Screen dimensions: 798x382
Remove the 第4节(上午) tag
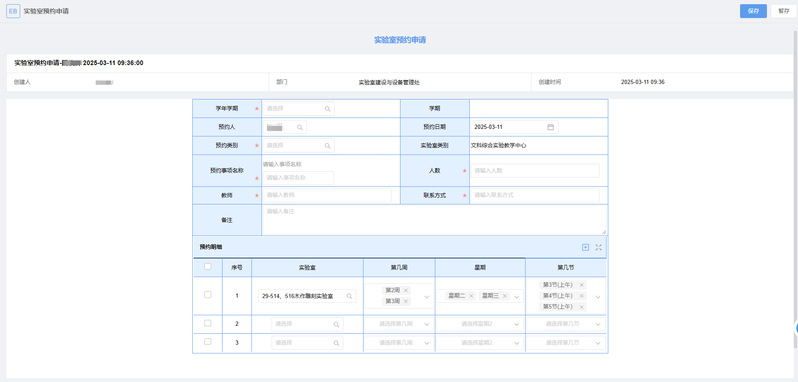tap(582, 296)
